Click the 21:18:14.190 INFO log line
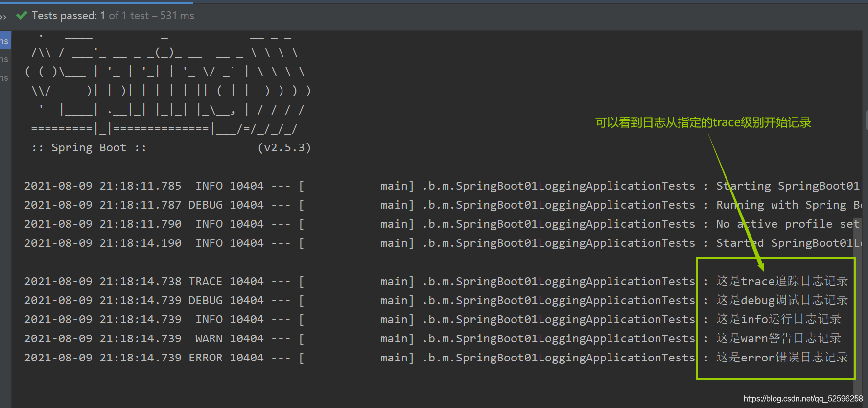The width and height of the screenshot is (868, 408). 443,243
